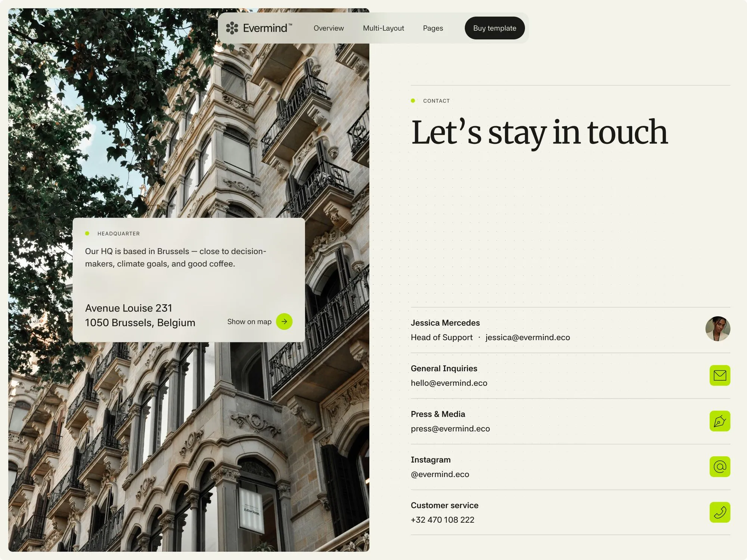This screenshot has width=747, height=560.
Task: Click the jessica@evermind.eco email link
Action: point(527,337)
